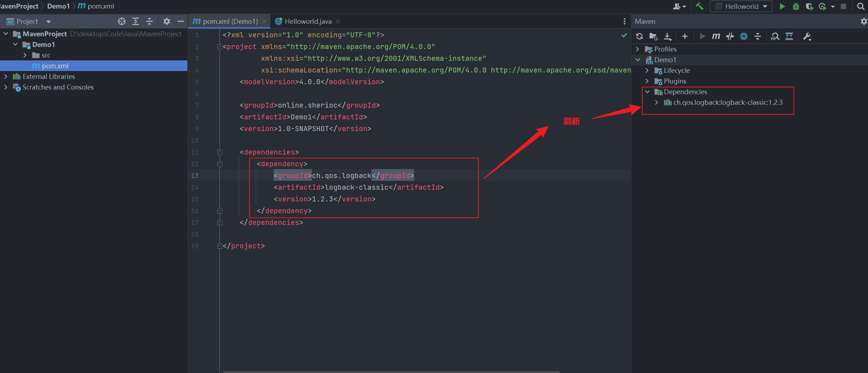Expand Profiles in Maven panel
The image size is (868, 373).
tap(638, 49)
